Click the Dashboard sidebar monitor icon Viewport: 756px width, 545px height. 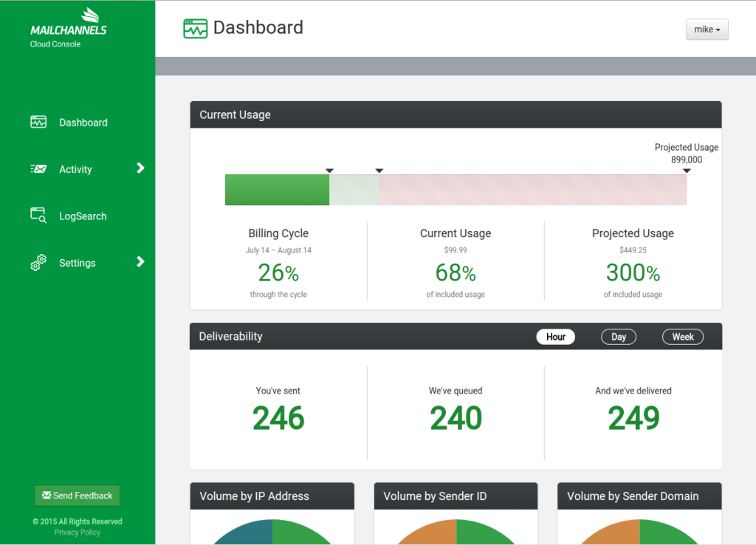tap(38, 122)
